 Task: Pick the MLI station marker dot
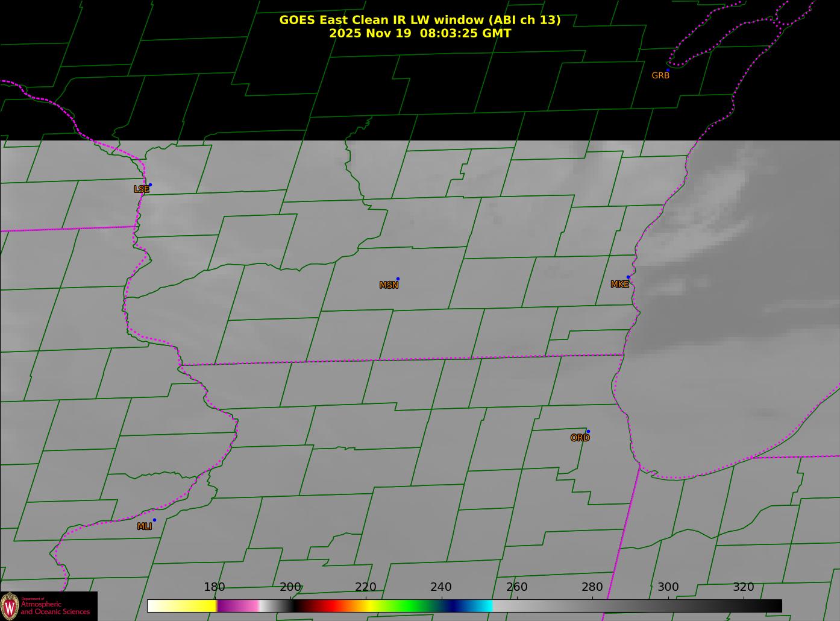pyautogui.click(x=154, y=520)
